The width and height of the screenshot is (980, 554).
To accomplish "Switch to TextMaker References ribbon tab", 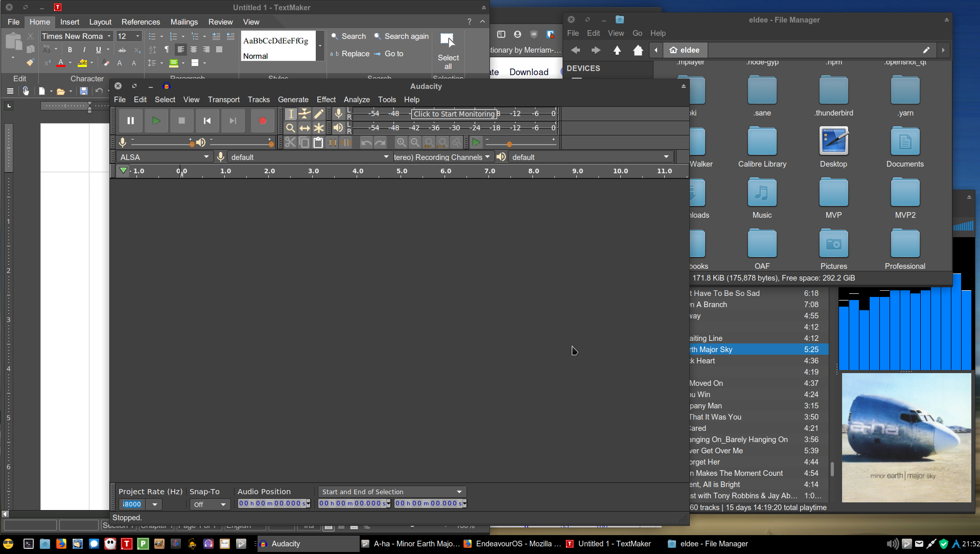I will 141,22.
